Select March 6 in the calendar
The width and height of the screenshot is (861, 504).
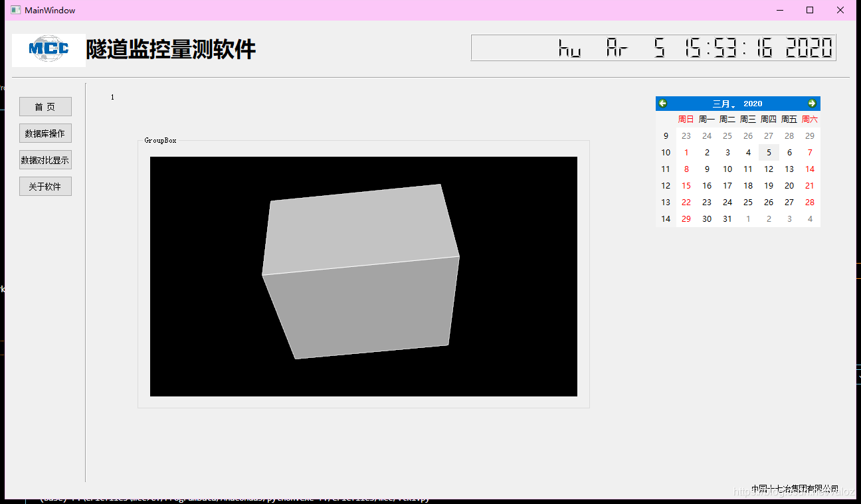789,152
